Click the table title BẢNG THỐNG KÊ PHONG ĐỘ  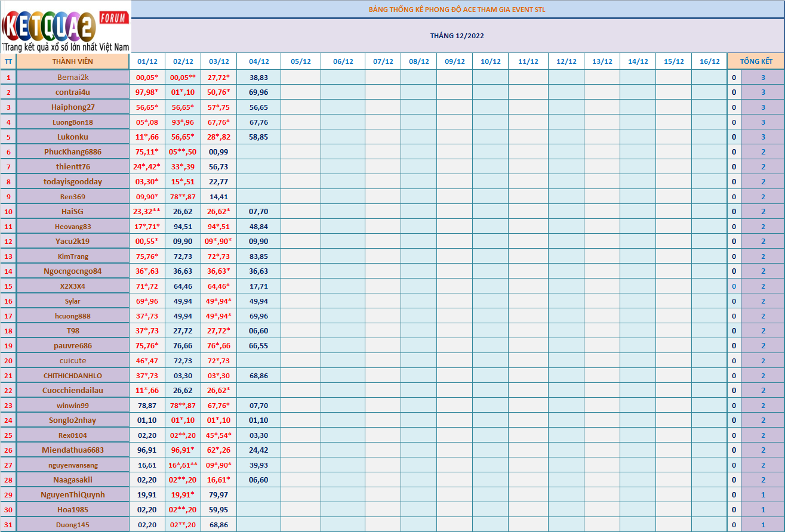tap(457, 10)
